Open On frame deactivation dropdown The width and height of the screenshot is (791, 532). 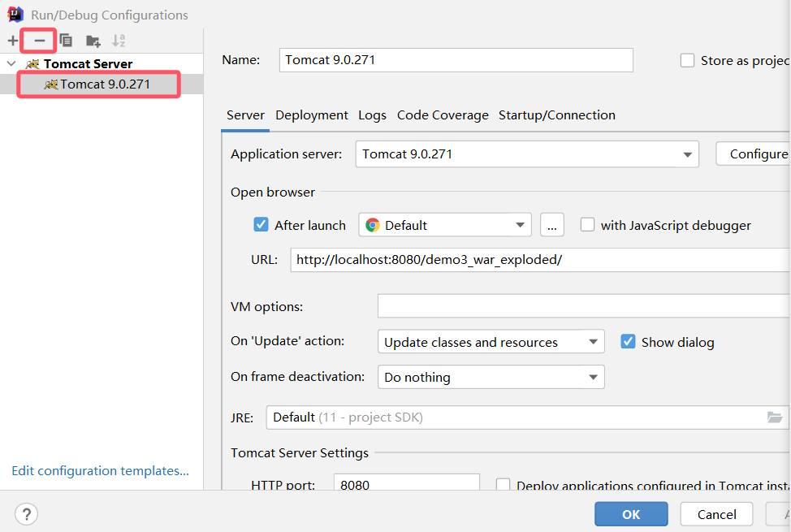[491, 377]
